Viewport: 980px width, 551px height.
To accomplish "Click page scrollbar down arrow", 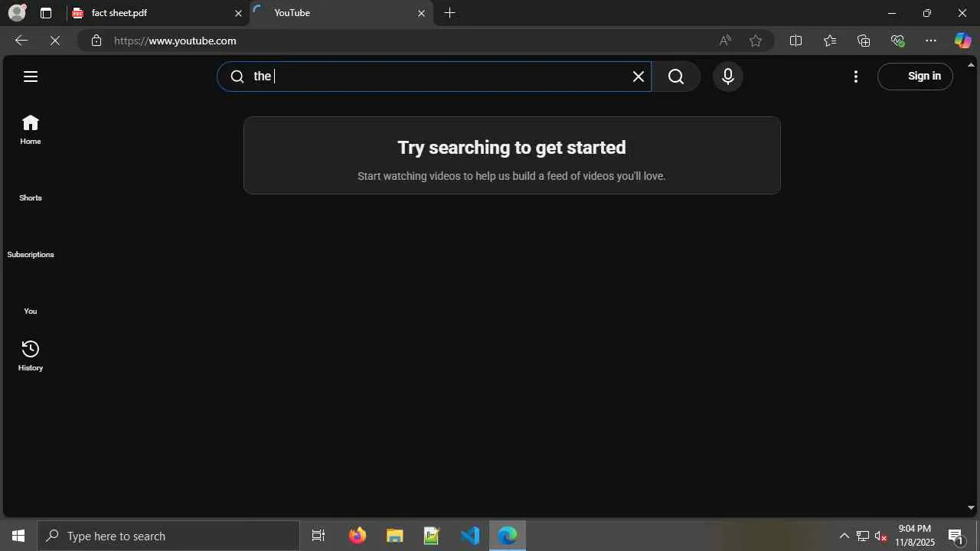I will pyautogui.click(x=972, y=507).
